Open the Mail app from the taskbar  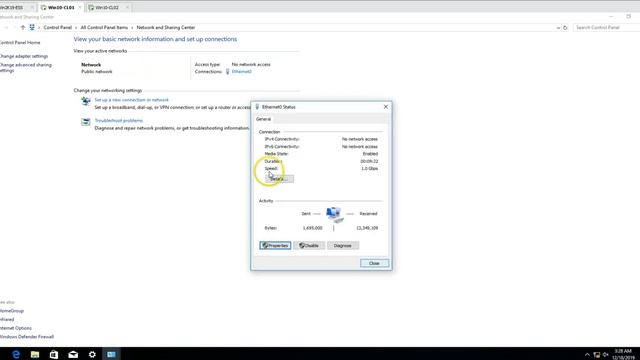[x=73, y=354]
